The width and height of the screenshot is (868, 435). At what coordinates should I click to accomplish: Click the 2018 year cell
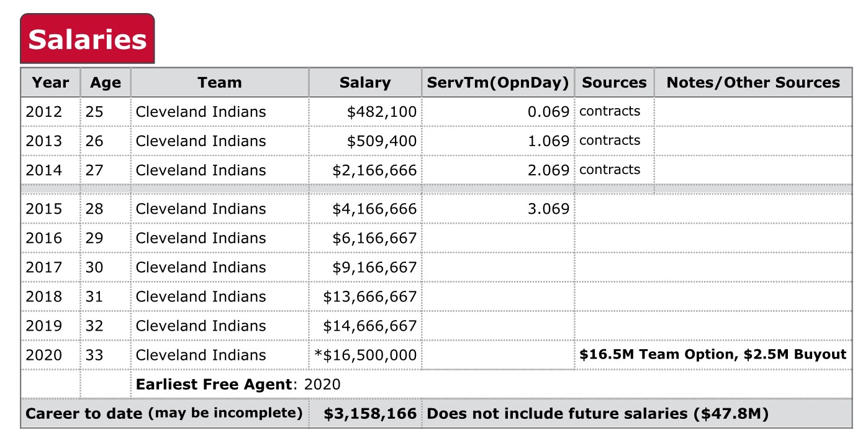click(44, 297)
